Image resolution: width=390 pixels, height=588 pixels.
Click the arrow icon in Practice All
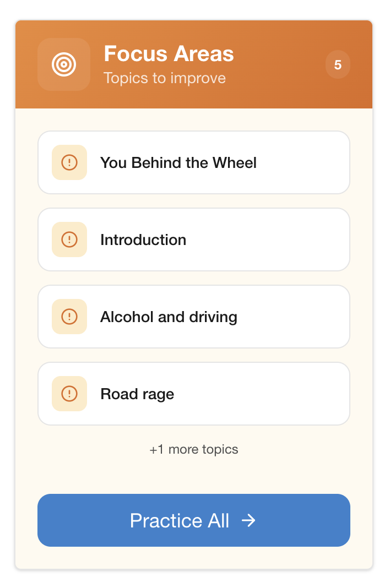(249, 520)
